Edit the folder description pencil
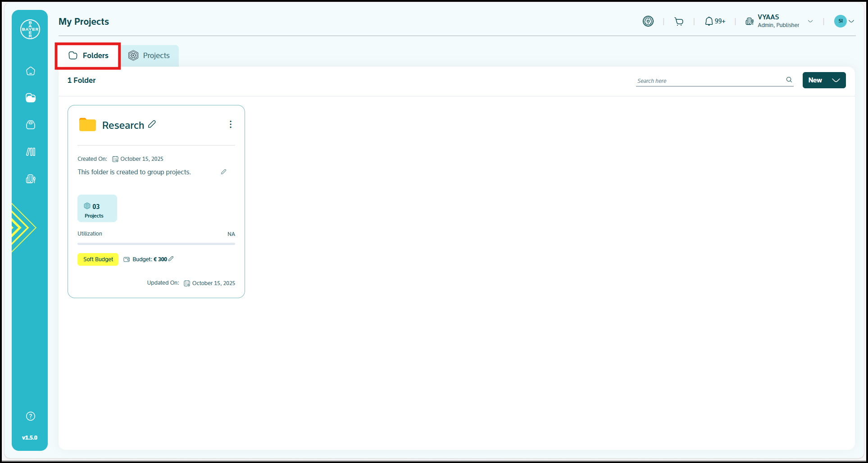The width and height of the screenshot is (868, 463). click(223, 172)
